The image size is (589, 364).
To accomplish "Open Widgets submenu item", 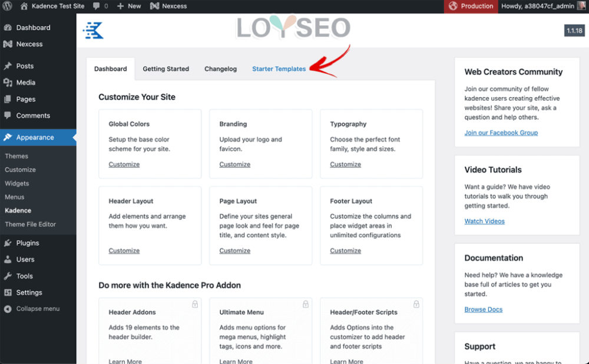I will pos(17,183).
